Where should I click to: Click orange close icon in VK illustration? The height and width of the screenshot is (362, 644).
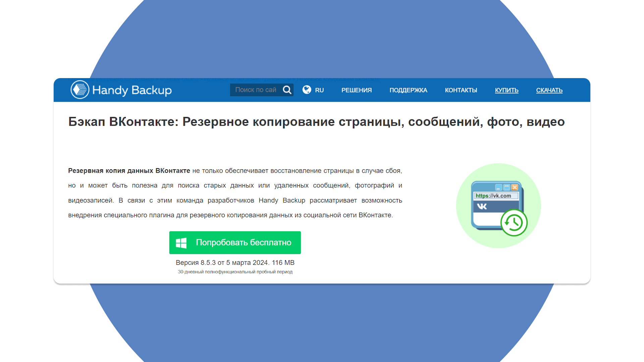[x=515, y=187]
